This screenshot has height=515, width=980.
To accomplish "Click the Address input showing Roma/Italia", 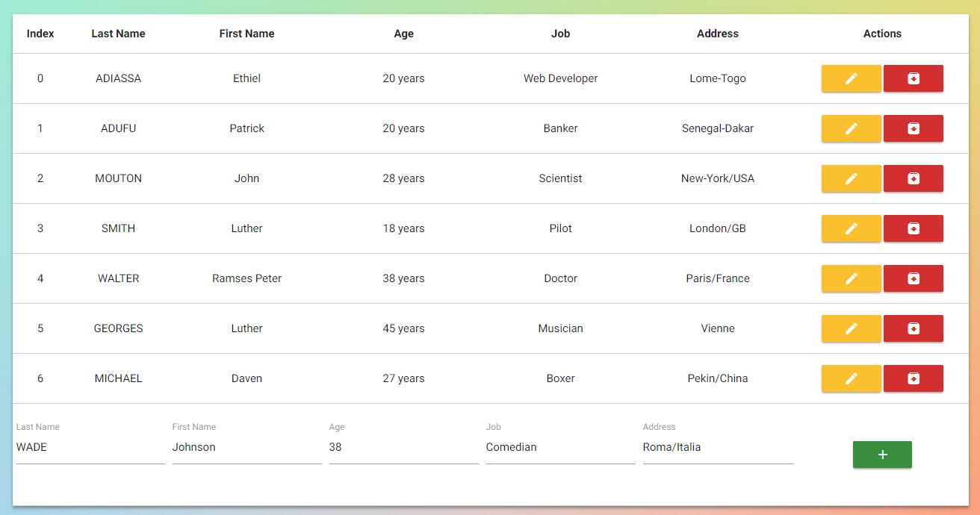I will point(717,447).
